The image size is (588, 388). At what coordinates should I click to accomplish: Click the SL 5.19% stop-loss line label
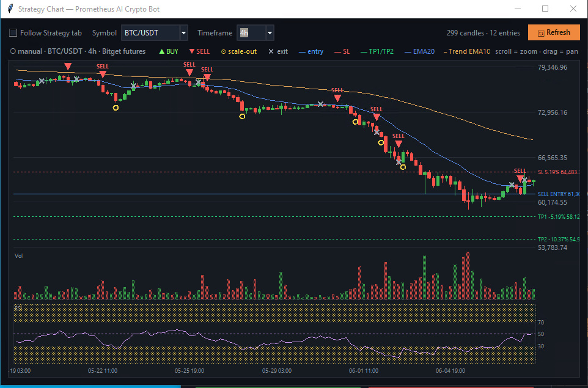click(x=559, y=172)
